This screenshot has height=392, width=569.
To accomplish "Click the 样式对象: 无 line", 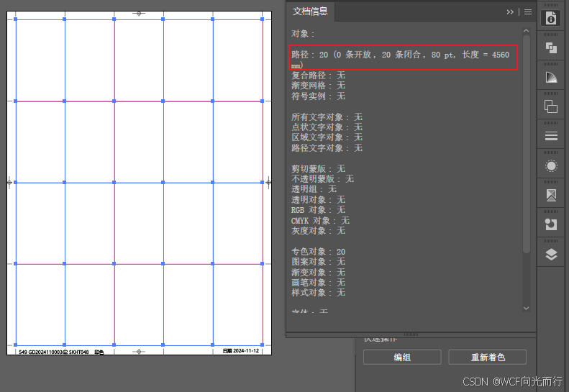I will [318, 293].
